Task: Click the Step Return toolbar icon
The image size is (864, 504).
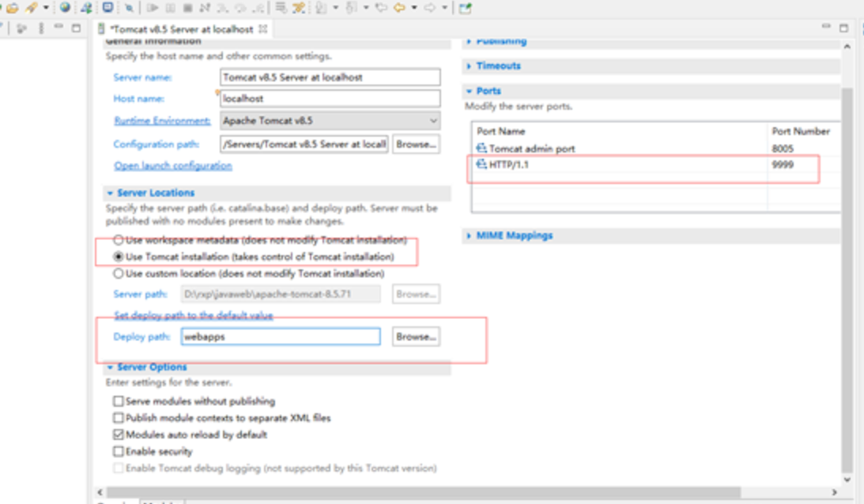Action: (x=258, y=8)
